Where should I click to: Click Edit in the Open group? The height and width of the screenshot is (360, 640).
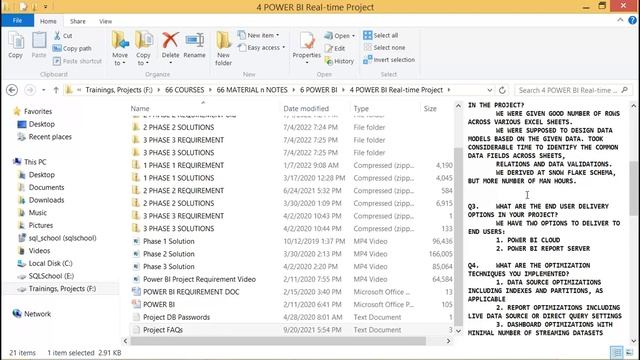coord(335,48)
